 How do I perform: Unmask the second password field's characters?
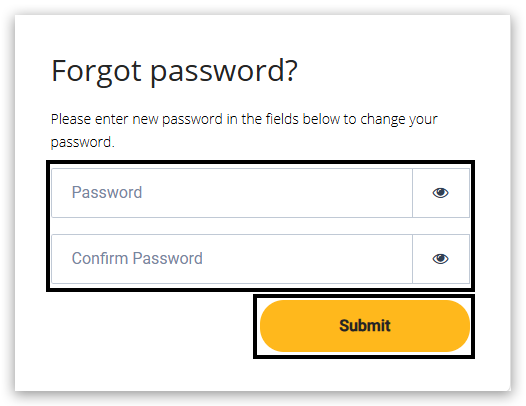(x=440, y=259)
